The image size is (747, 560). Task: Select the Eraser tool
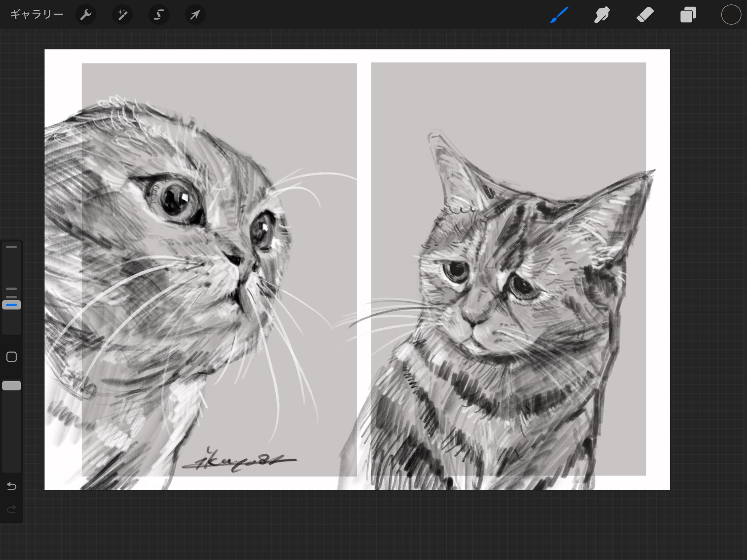tap(645, 15)
